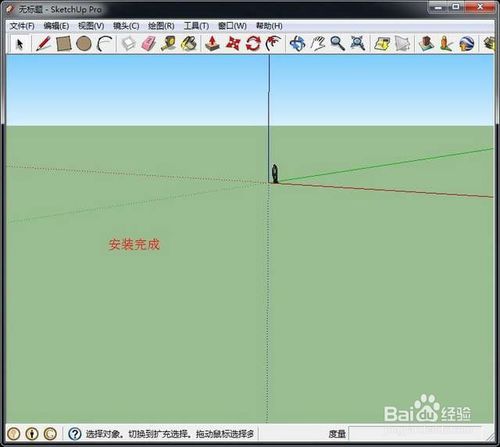Open the 绘图(R) menu
Viewport: 500px width, 447px height.
161,26
